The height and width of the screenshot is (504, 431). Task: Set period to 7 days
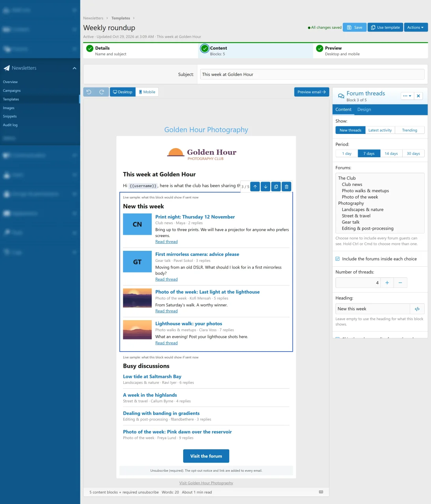pos(369,154)
